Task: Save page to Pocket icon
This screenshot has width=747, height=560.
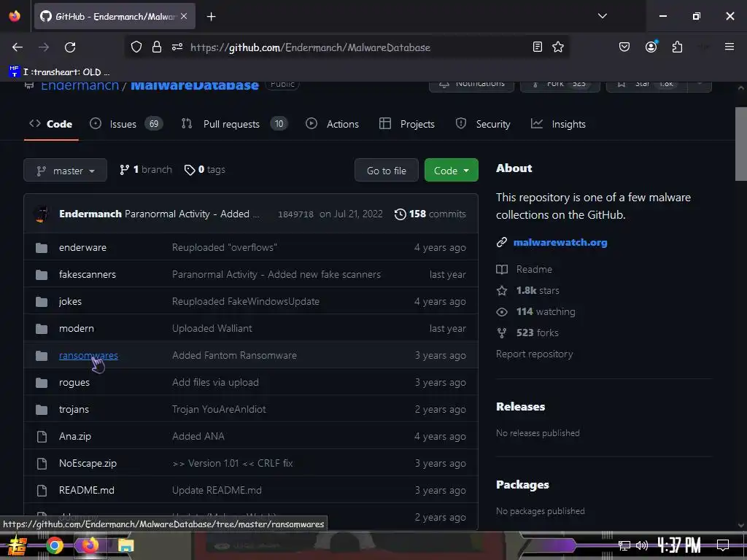Action: tap(624, 47)
